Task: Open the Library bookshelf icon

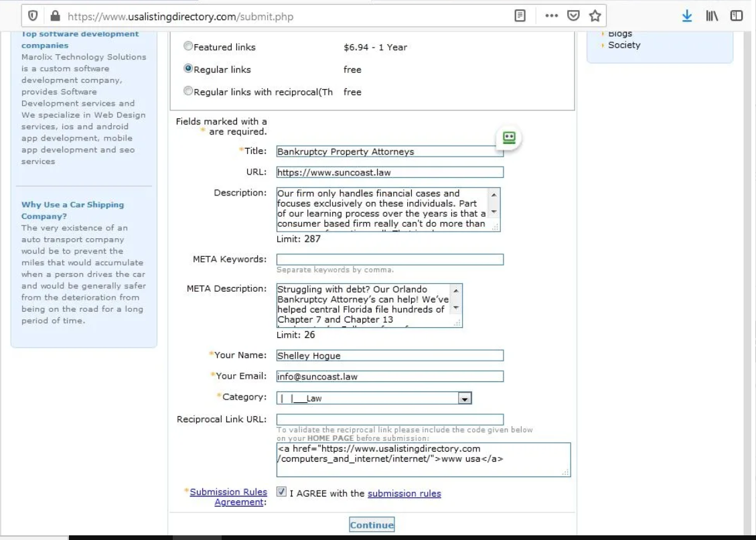Action: pos(711,16)
